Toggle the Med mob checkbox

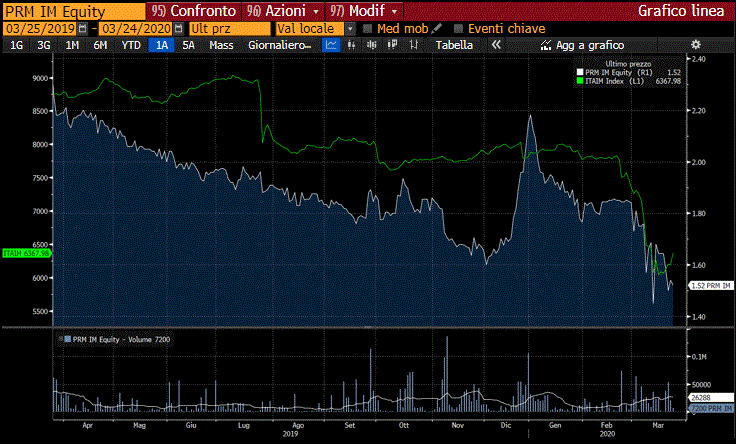(368, 29)
